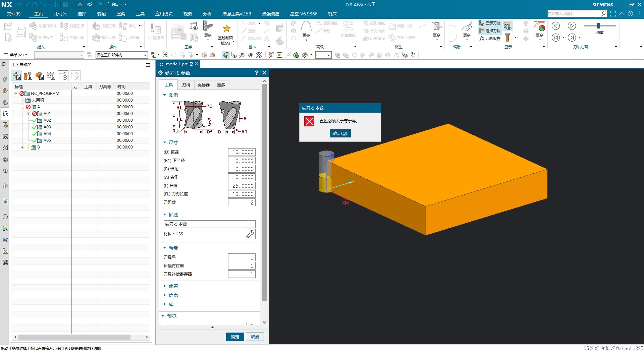Click the clock history icon in left sidebar

point(5,217)
